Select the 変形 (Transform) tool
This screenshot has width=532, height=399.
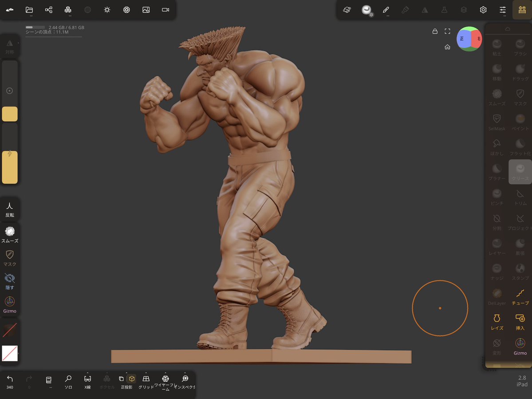pyautogui.click(x=497, y=347)
